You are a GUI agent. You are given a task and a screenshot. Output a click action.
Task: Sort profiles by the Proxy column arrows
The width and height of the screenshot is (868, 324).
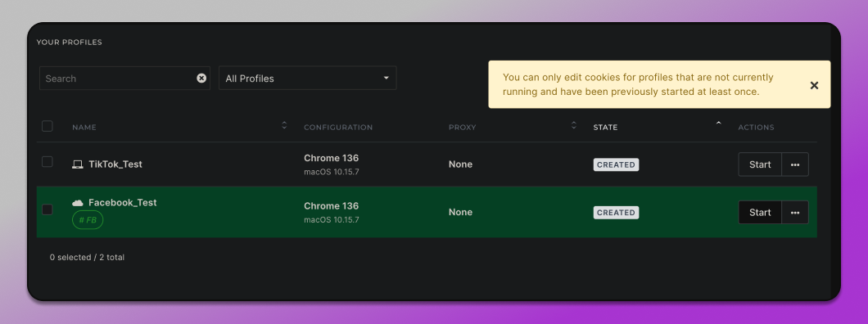[574, 125]
